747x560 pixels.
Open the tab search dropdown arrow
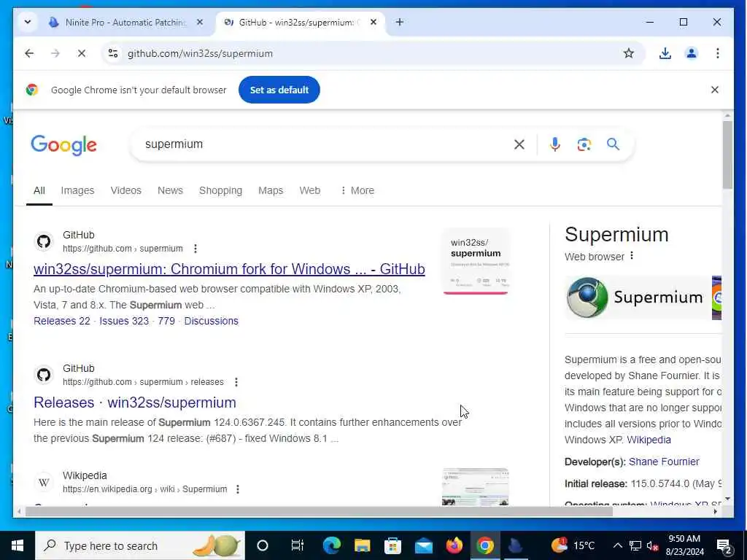28,22
